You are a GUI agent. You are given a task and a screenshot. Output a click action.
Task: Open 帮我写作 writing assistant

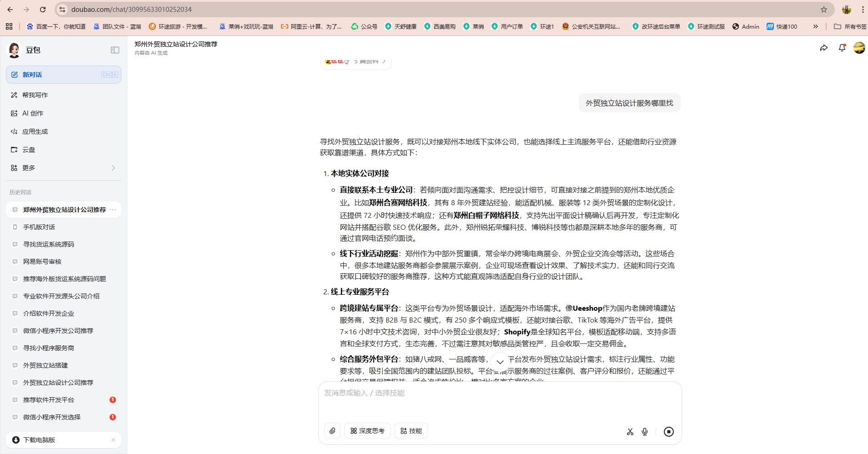35,95
